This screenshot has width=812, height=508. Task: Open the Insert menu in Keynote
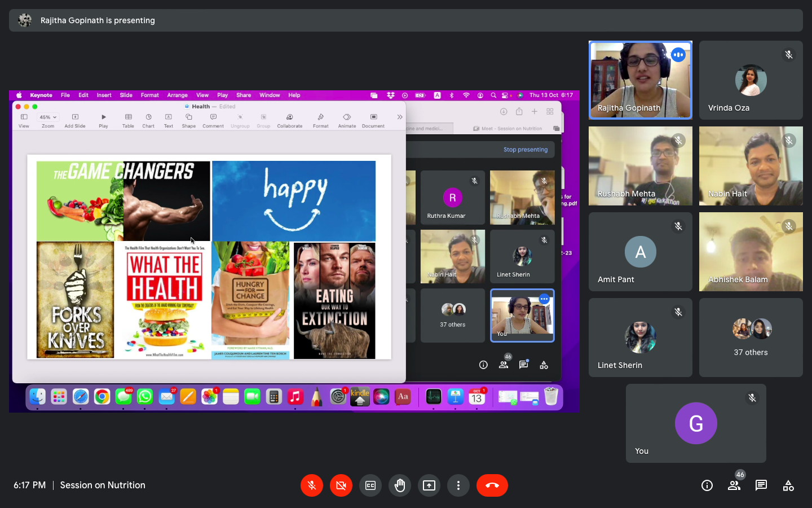[x=104, y=95]
